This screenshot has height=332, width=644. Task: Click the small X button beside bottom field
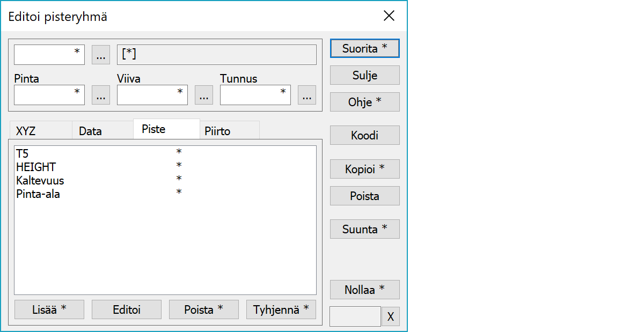point(390,317)
